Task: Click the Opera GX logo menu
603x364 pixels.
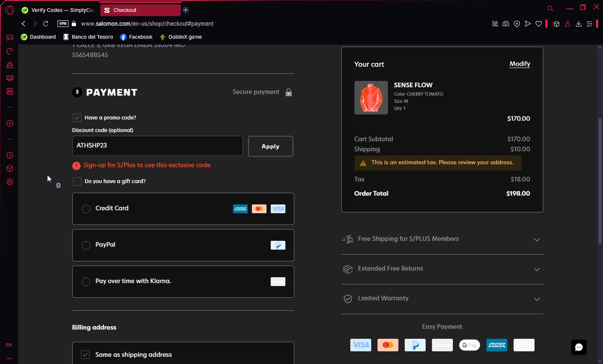Action: 10,10
